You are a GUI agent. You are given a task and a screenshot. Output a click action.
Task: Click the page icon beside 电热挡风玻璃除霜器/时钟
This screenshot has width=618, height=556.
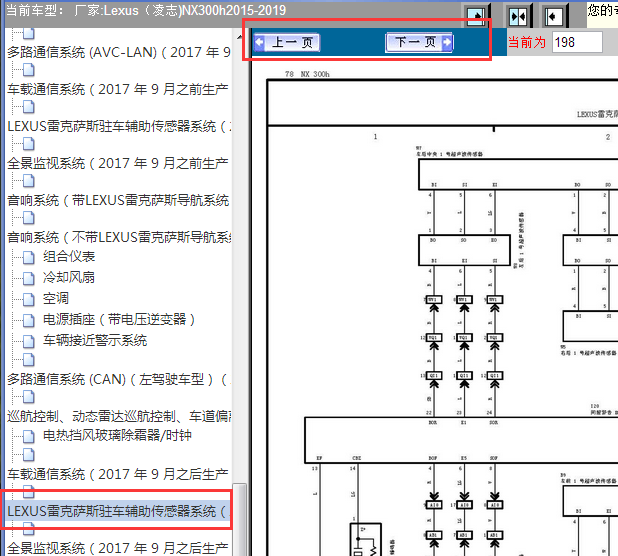pos(28,436)
